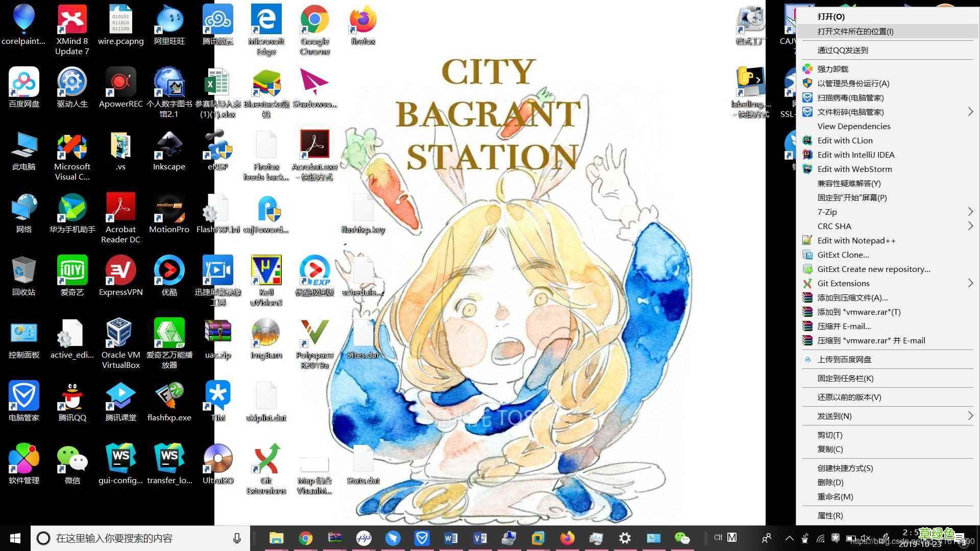Choose 打开(O) in the context menu
980x551 pixels.
(887, 17)
